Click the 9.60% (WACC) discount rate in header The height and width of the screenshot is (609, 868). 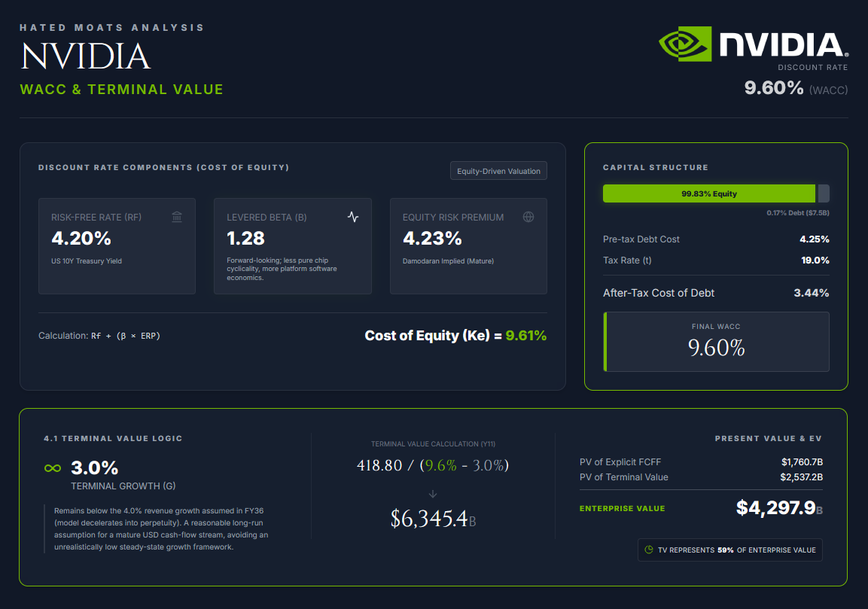796,88
